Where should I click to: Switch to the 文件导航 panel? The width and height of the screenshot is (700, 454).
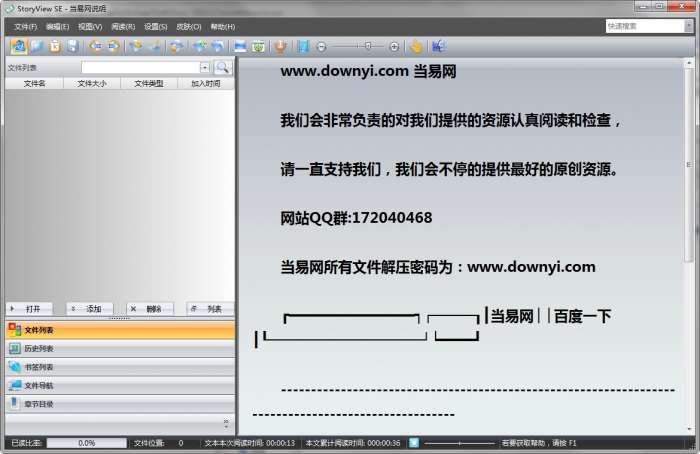[120, 385]
